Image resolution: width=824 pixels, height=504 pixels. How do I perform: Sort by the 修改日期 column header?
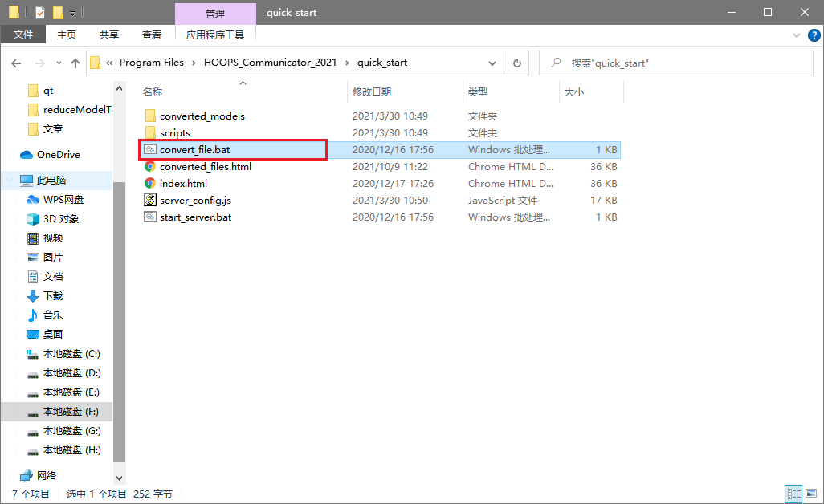pyautogui.click(x=372, y=91)
